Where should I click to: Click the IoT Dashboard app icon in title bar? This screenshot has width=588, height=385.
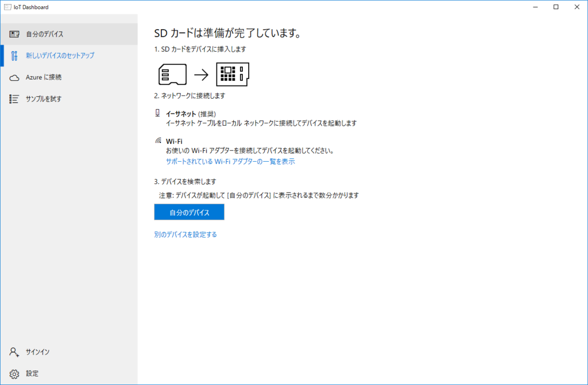7,7
